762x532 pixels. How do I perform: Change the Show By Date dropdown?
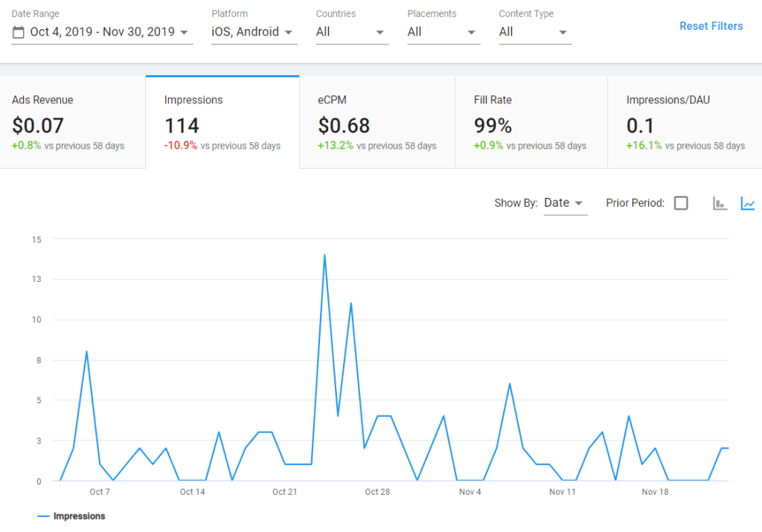[565, 203]
